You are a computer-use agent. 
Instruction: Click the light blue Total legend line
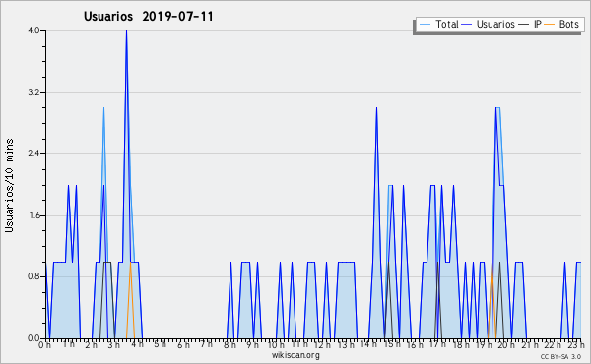point(425,25)
